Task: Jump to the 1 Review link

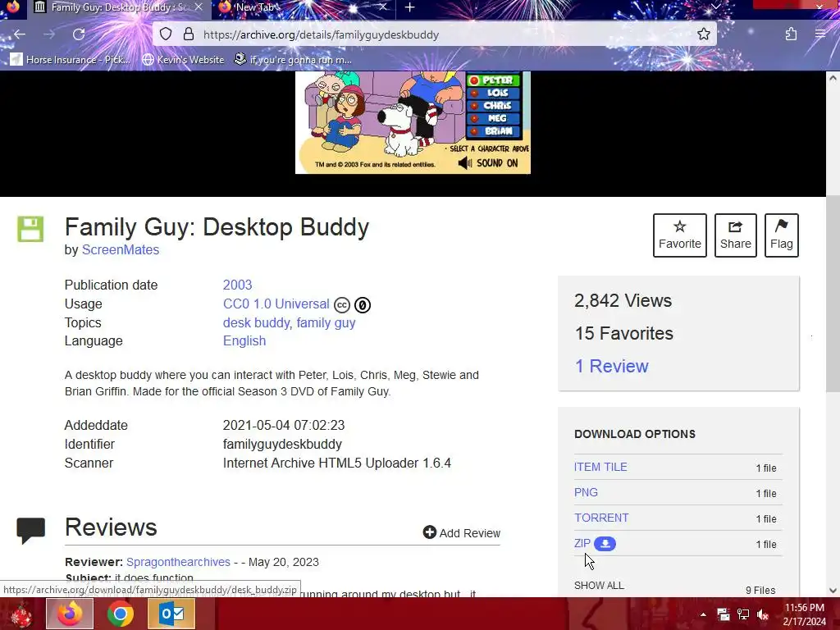Action: (611, 366)
